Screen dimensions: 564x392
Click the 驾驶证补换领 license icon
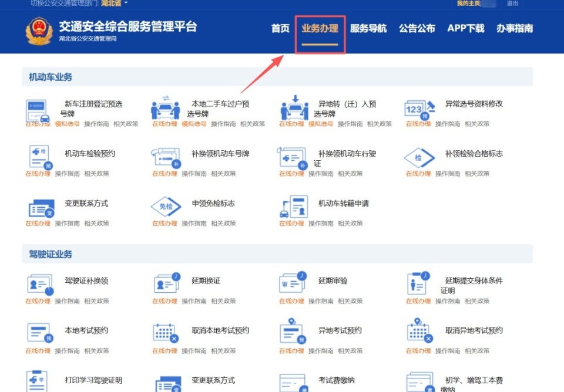pyautogui.click(x=41, y=285)
